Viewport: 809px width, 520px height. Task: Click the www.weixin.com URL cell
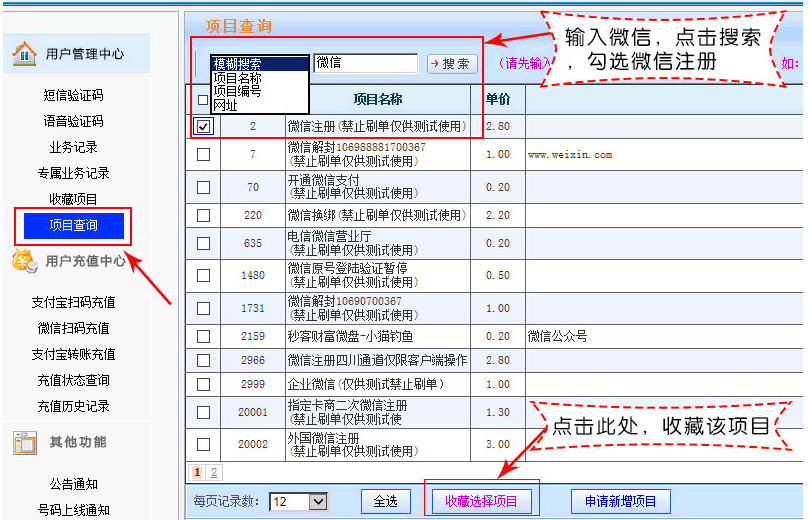pos(570,155)
